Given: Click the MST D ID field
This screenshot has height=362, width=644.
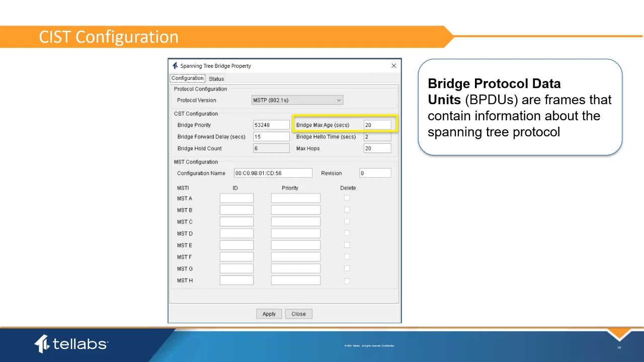Looking at the screenshot, I should point(236,233).
